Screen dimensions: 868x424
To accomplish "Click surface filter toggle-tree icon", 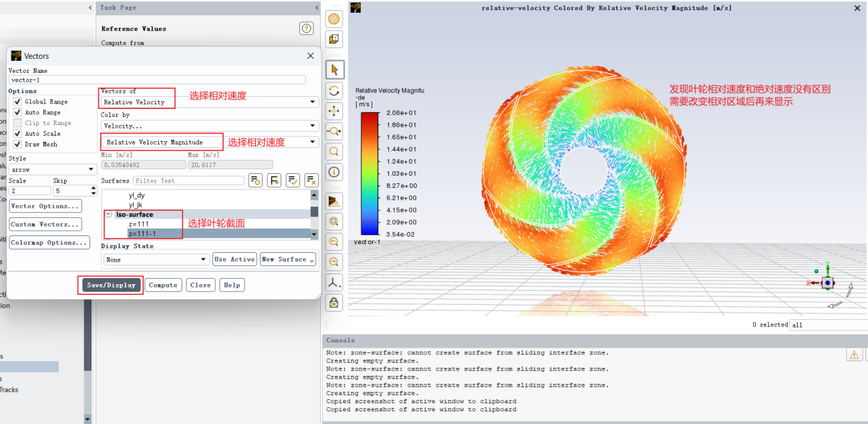I will pos(255,181).
